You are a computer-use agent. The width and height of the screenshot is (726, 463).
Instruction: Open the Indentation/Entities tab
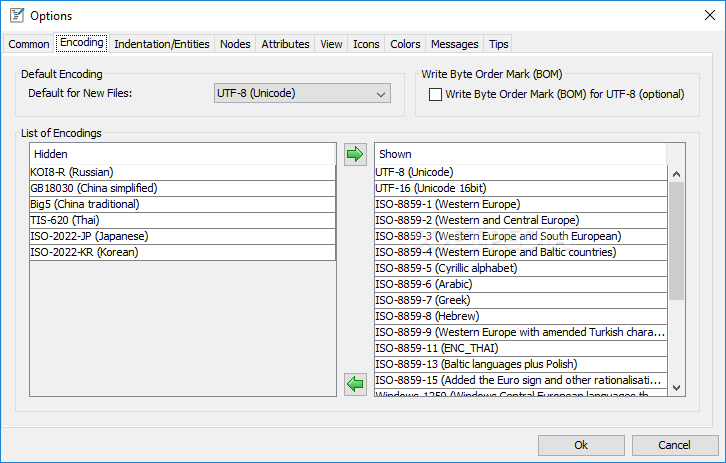[162, 44]
